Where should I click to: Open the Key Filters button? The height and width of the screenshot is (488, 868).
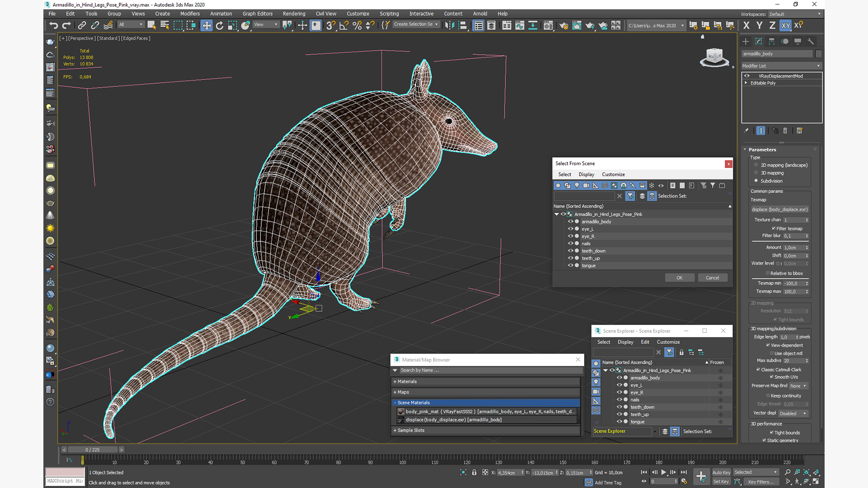click(761, 482)
